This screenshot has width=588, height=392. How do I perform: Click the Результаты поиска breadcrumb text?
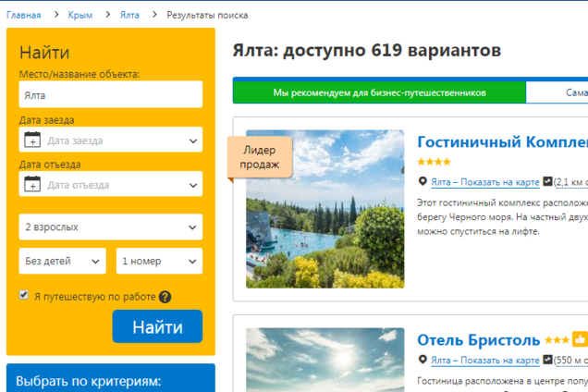point(207,15)
